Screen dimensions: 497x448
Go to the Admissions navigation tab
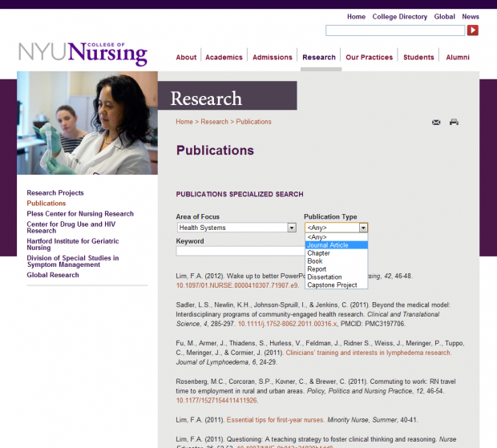(x=273, y=58)
